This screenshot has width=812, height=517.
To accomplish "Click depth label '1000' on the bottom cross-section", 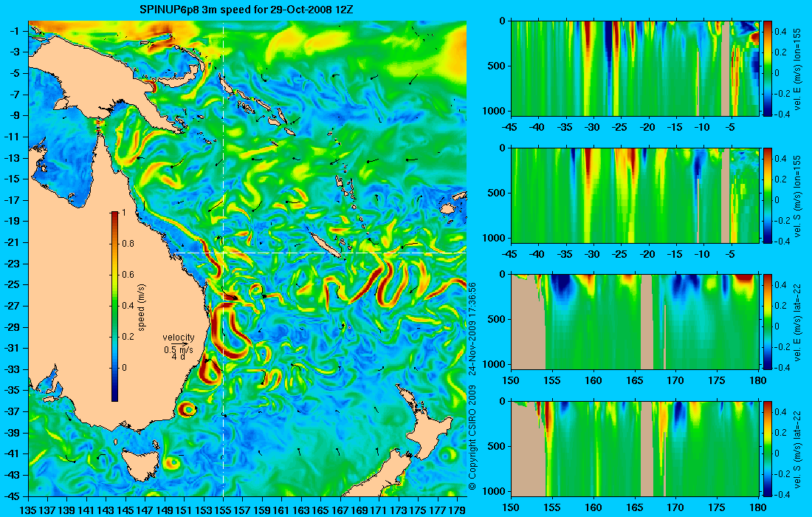I will tap(495, 492).
